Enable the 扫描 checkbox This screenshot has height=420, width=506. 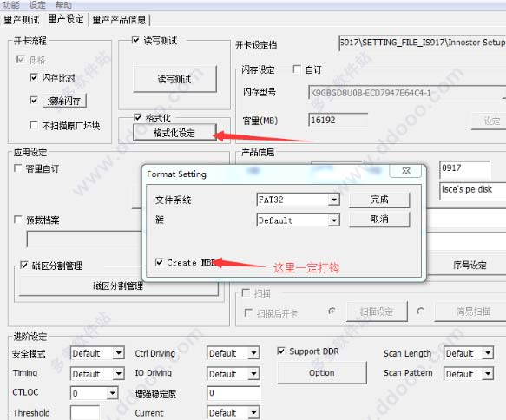(246, 293)
